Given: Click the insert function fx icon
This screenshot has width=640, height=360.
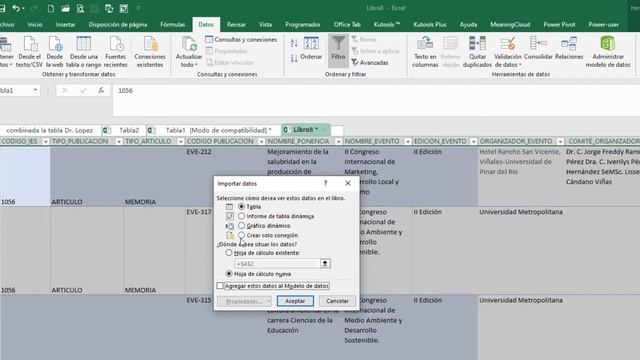Looking at the screenshot, I should tap(101, 91).
